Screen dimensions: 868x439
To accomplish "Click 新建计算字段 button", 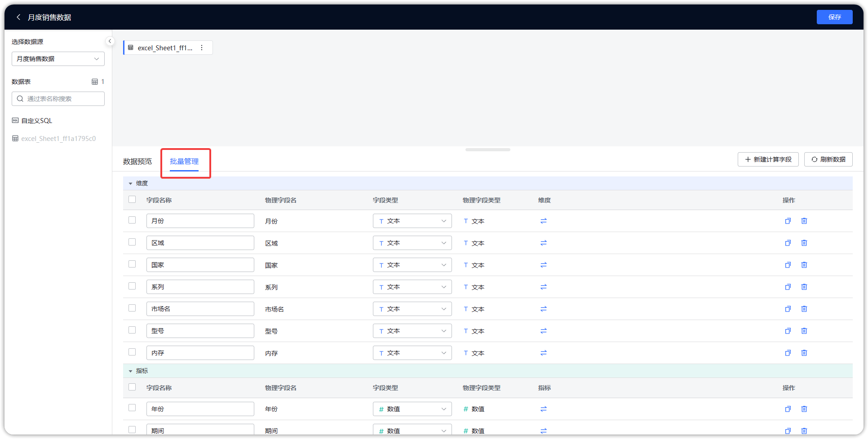I will tap(768, 159).
